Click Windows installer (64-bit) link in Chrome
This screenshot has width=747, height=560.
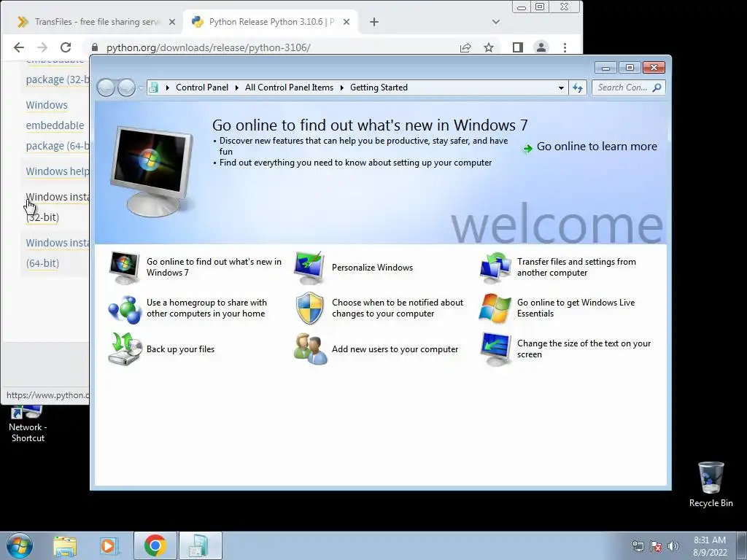pos(57,253)
